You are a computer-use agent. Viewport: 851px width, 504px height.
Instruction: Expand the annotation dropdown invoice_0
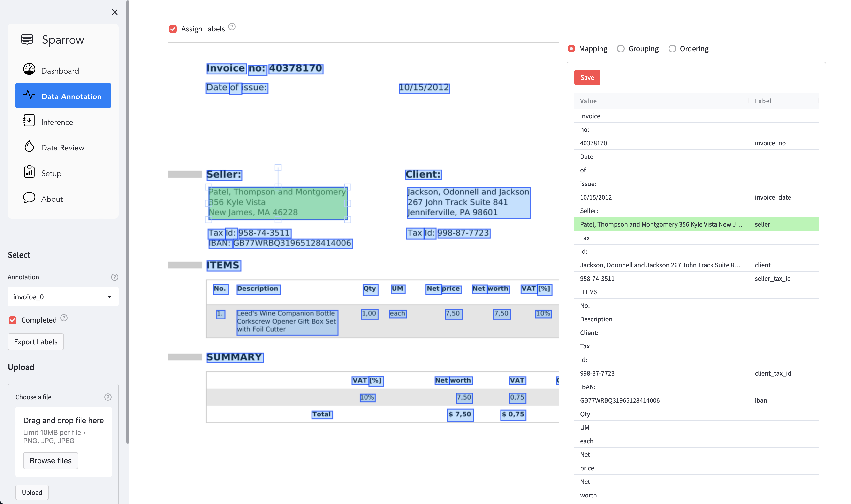pyautogui.click(x=109, y=296)
